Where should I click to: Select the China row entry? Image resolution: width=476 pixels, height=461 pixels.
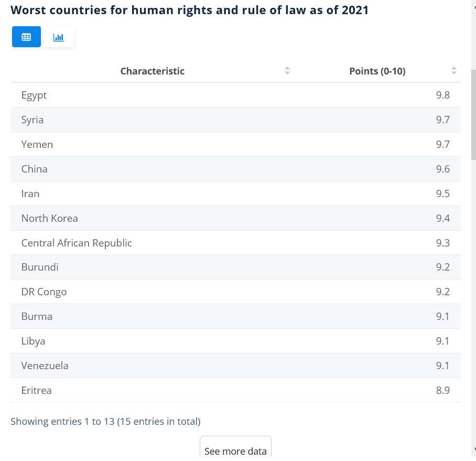(x=235, y=169)
